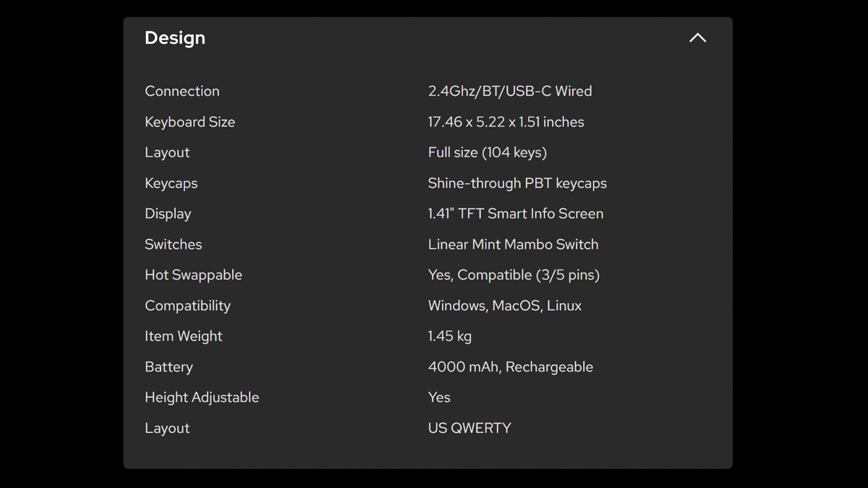Click the Full size (104 keys) text
The width and height of the screenshot is (868, 488).
pyautogui.click(x=488, y=153)
